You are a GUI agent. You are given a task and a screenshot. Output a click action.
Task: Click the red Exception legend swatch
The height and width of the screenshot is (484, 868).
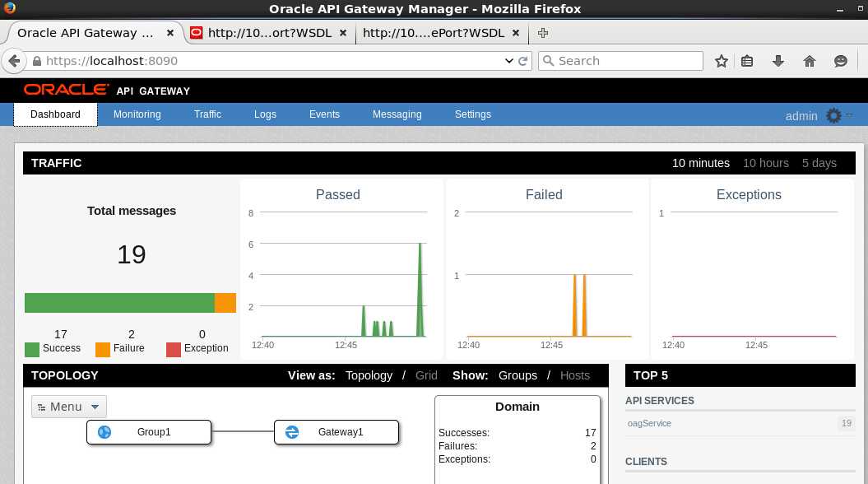174,350
